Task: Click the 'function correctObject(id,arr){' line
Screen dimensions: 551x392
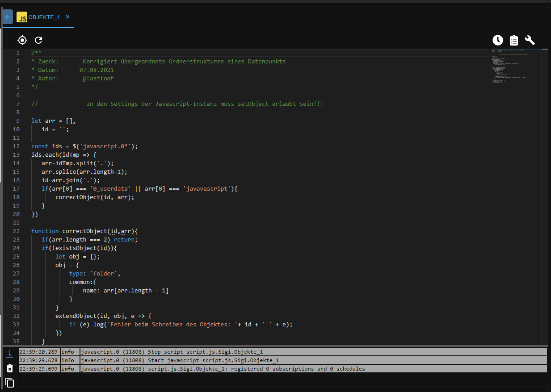Action: pos(84,231)
